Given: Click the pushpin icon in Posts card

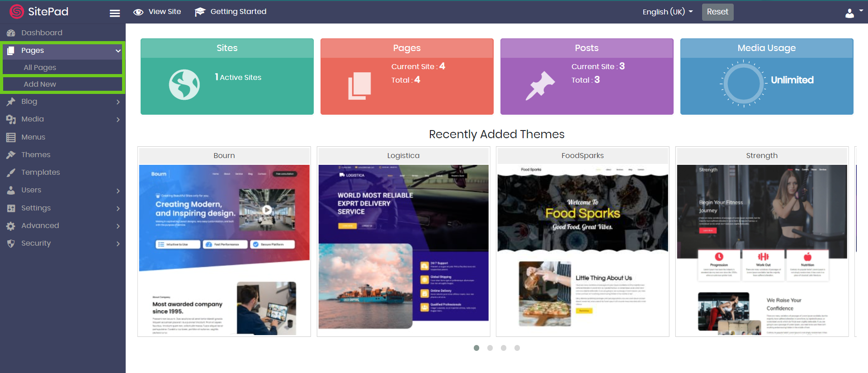Looking at the screenshot, I should [x=540, y=85].
